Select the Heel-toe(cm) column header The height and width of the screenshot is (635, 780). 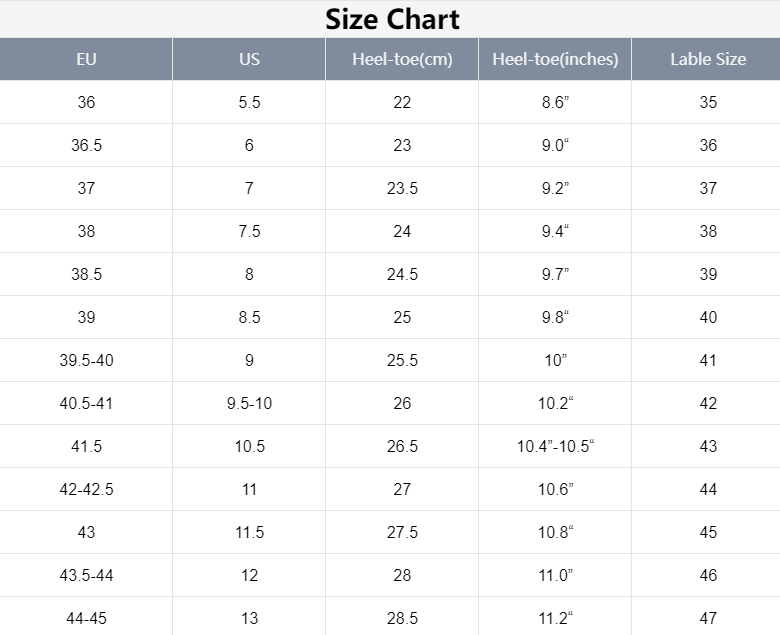tap(402, 59)
